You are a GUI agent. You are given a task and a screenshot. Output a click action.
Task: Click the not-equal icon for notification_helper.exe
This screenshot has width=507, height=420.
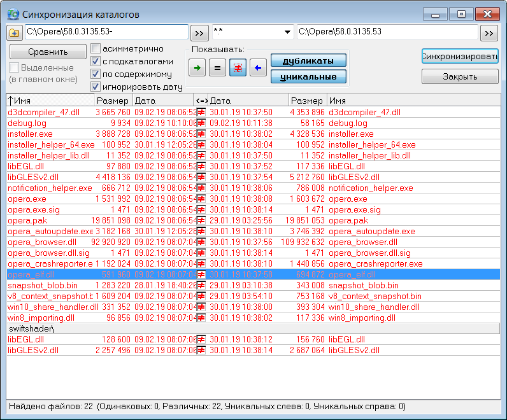coord(201,188)
